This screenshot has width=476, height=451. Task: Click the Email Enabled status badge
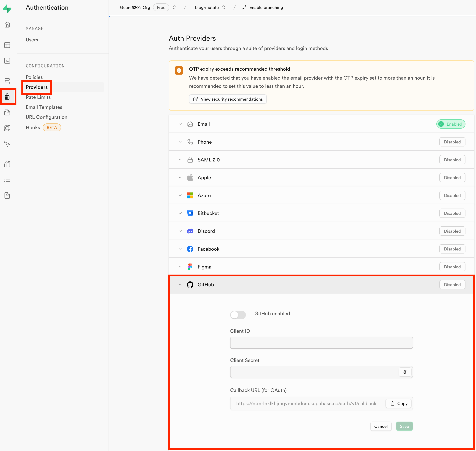[x=451, y=124]
